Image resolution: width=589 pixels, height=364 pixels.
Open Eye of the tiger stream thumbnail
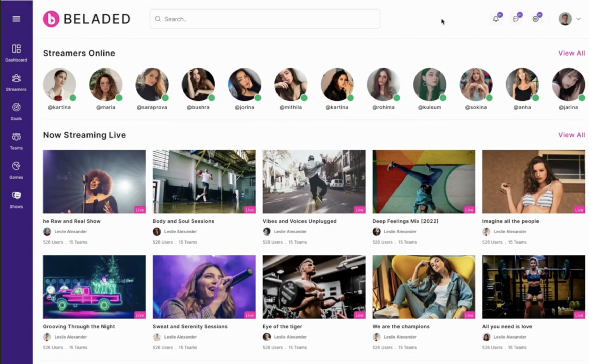314,287
